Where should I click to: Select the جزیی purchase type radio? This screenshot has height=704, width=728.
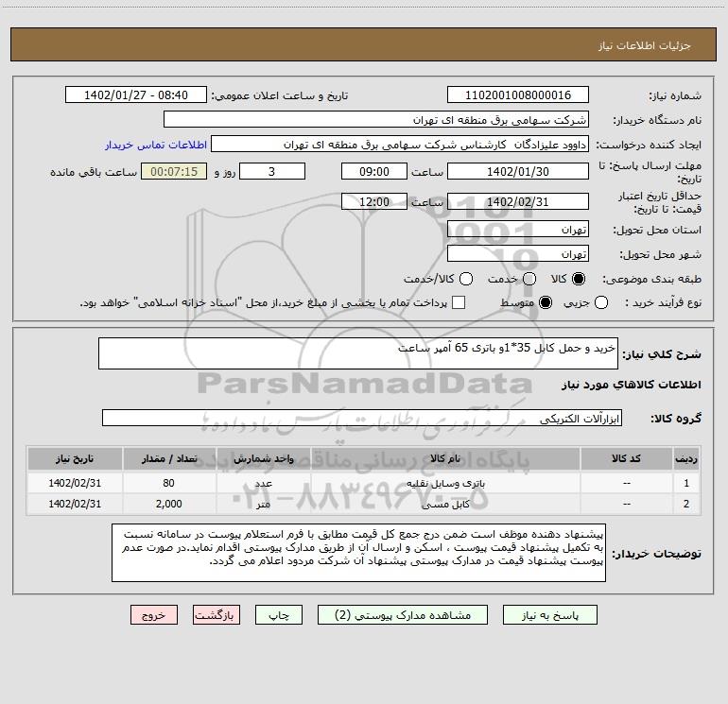pos(601,302)
